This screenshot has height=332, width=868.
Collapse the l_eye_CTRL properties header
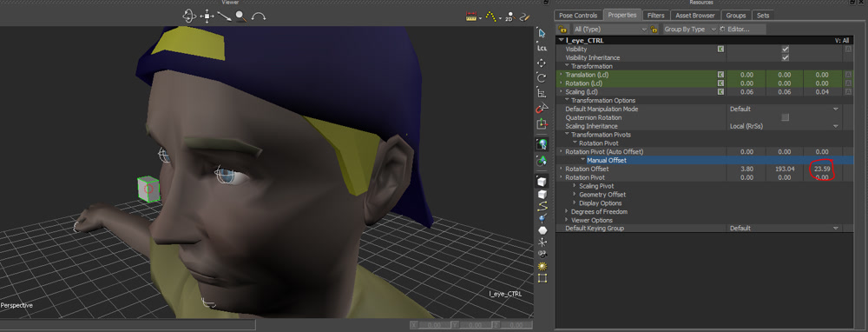562,41
